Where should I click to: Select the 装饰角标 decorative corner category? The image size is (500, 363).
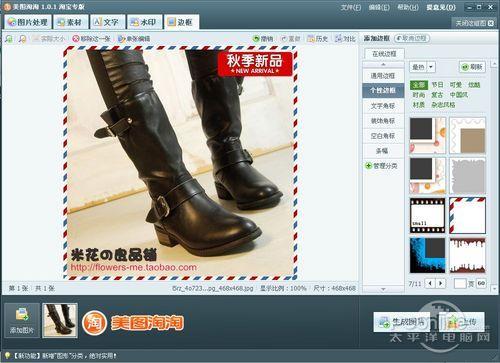coord(383,121)
